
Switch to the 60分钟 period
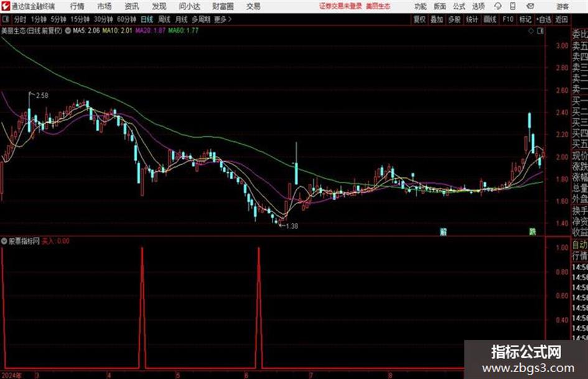click(x=126, y=19)
